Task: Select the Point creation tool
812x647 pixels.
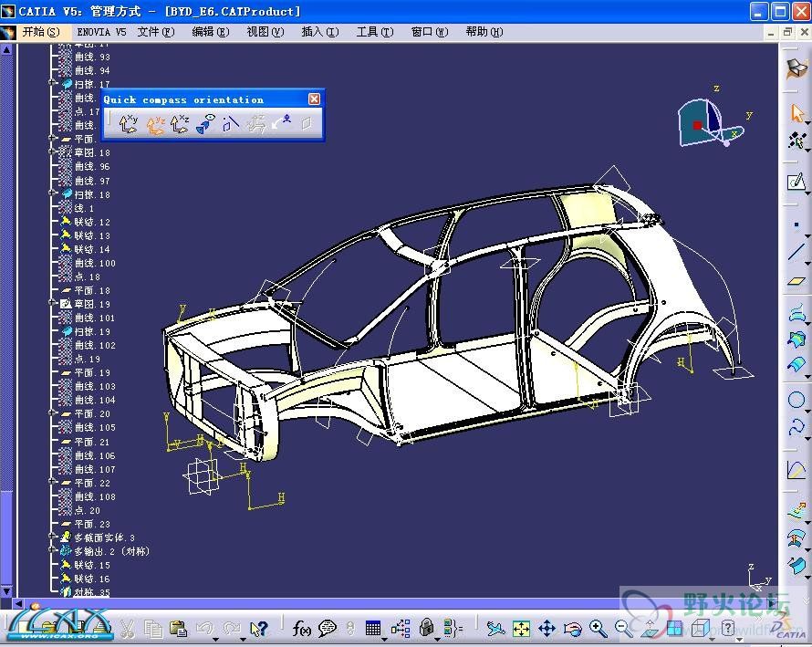Action: [796, 224]
